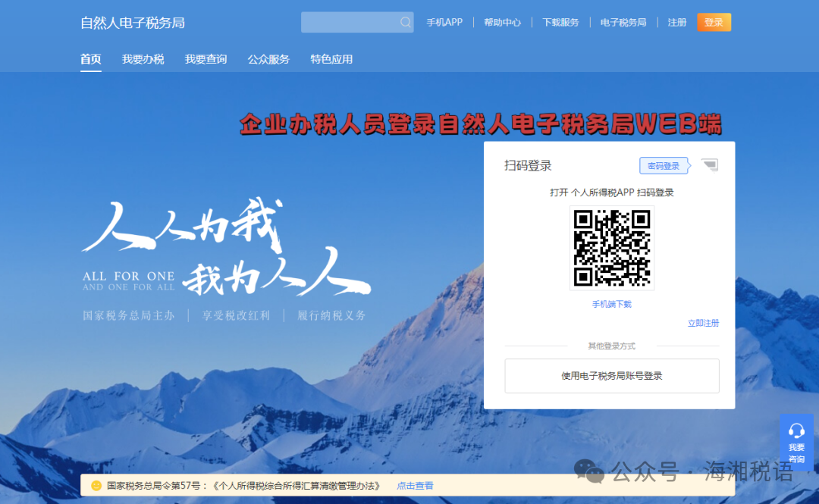
Task: Click 使用电子税务局账号登录 button
Action: coord(611,376)
